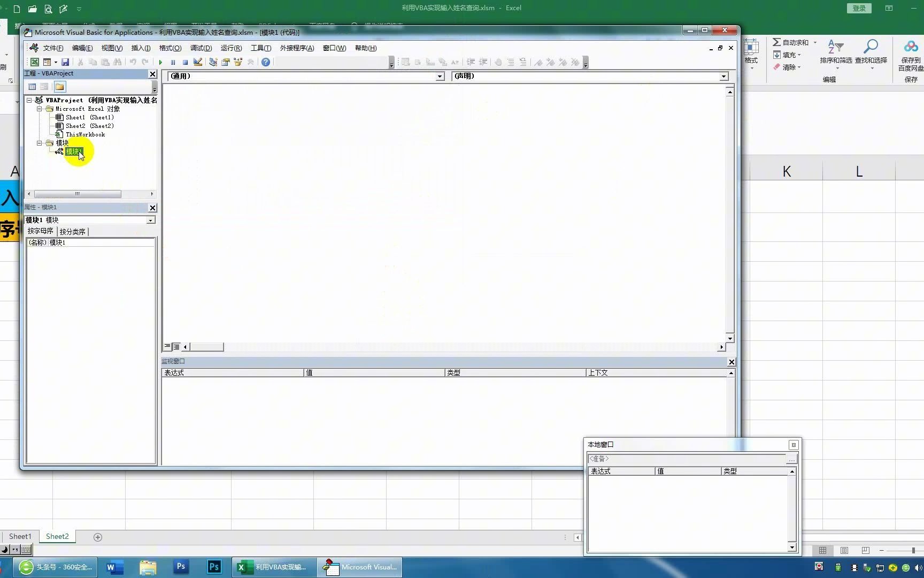Click the (名称) 模块1 property field
The height and width of the screenshot is (578, 924).
click(90, 242)
